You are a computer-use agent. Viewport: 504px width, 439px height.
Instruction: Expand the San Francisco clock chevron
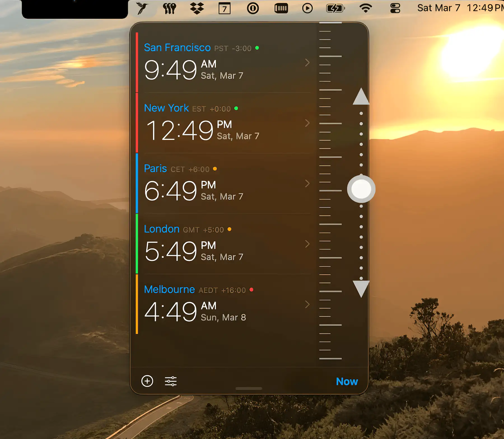(x=307, y=63)
